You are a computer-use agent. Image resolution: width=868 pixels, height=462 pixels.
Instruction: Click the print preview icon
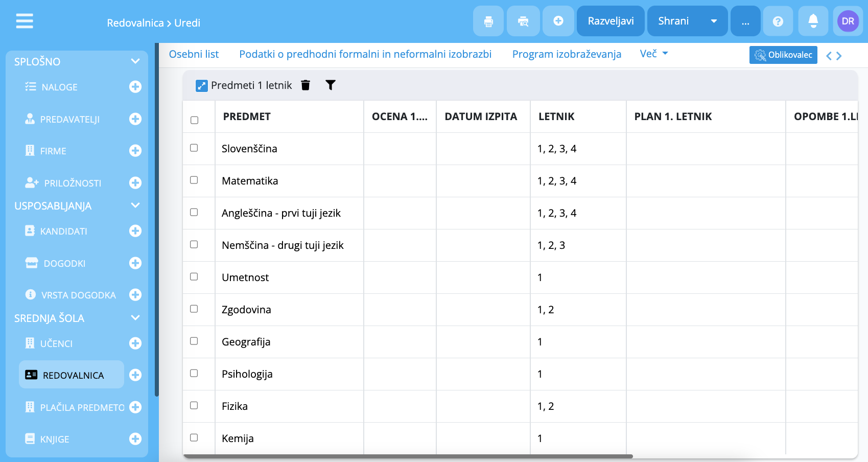[x=523, y=21]
